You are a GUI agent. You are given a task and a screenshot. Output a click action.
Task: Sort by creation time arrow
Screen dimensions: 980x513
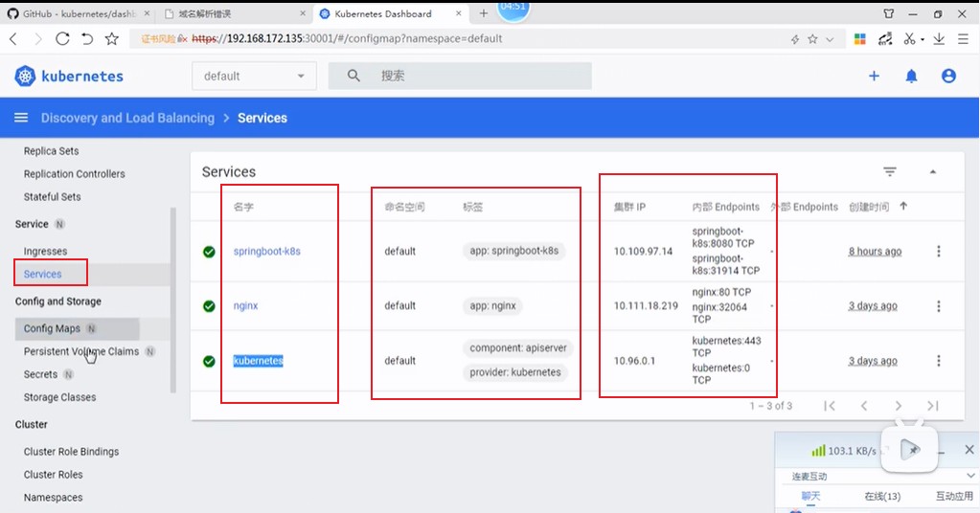903,206
